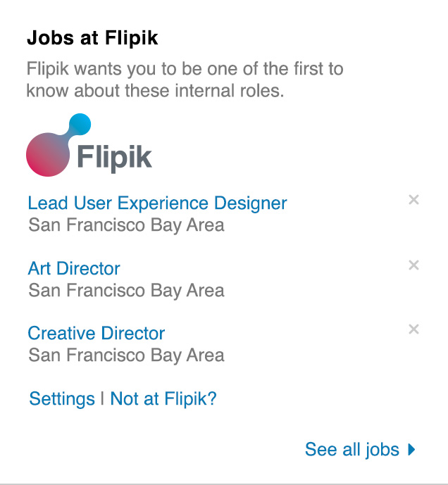
Task: Click location under Lead User Experience Designer
Action: coord(126,225)
